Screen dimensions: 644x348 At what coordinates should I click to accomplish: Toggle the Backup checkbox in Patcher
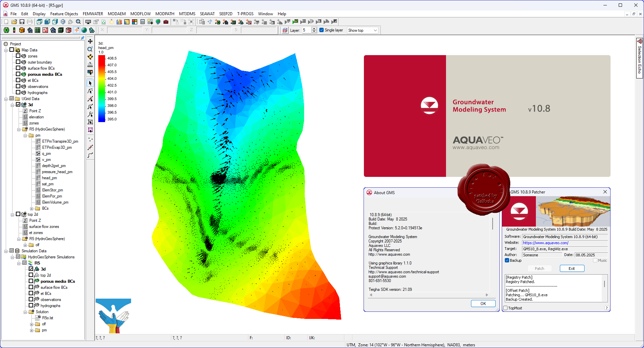point(507,260)
